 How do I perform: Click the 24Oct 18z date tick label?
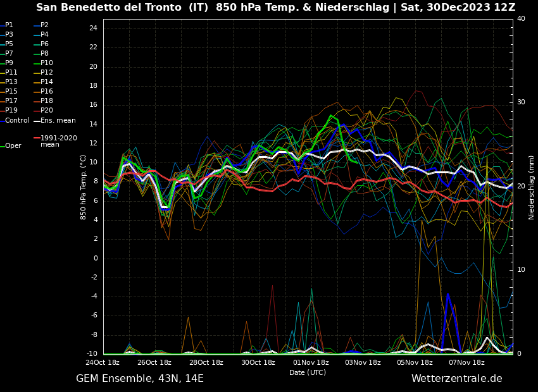(x=103, y=363)
